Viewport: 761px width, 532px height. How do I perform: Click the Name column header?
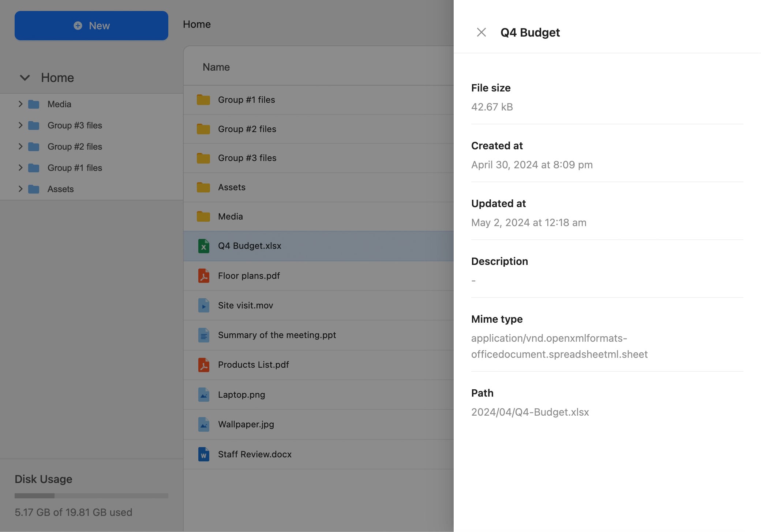click(216, 67)
